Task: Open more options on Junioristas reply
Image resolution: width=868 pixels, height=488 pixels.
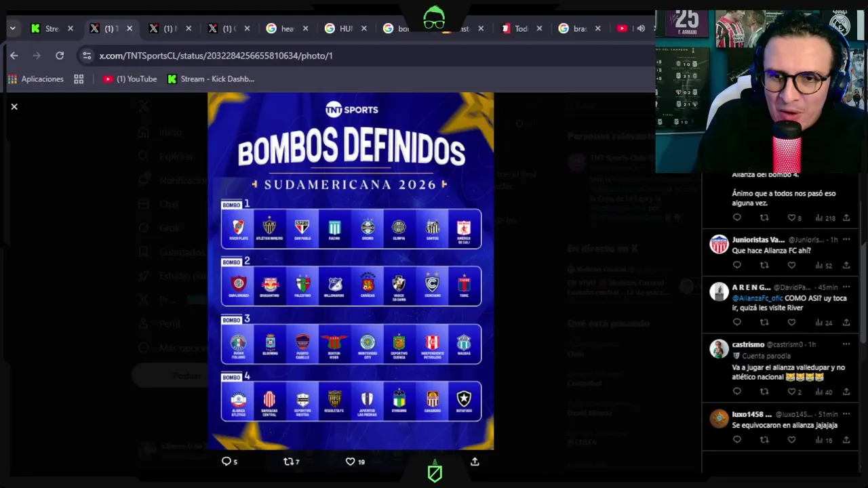Action: click(x=846, y=239)
